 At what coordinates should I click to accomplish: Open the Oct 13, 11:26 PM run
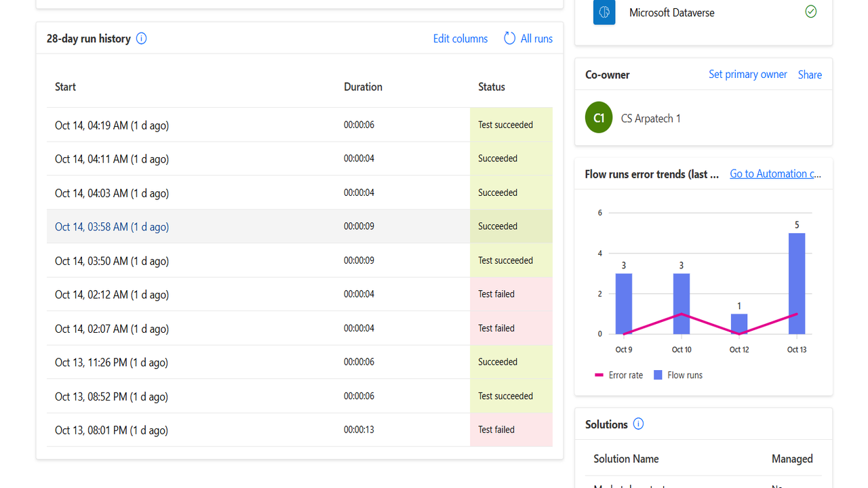(x=111, y=363)
